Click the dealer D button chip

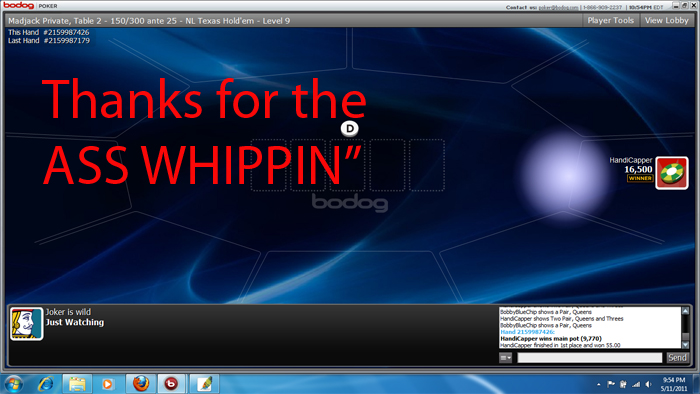pos(350,129)
